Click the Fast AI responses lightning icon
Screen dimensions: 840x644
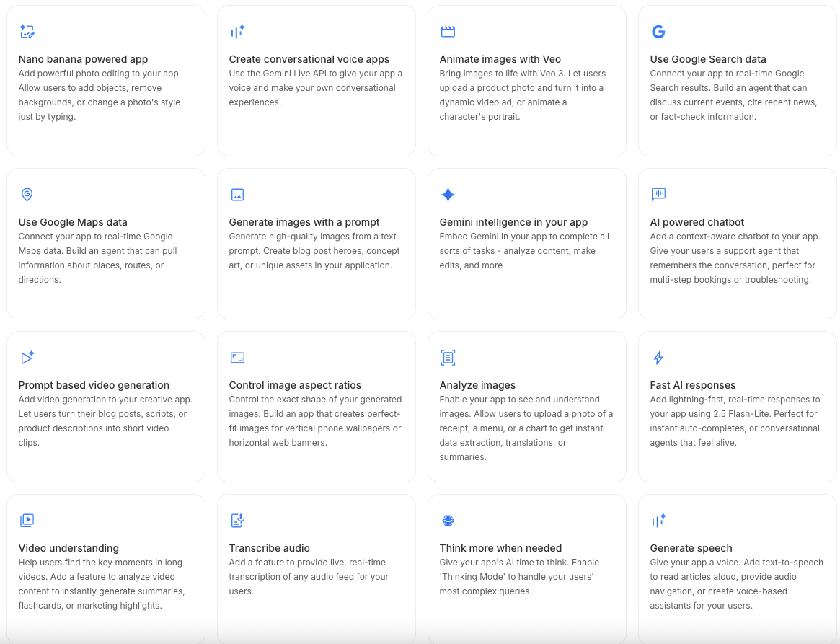[658, 358]
